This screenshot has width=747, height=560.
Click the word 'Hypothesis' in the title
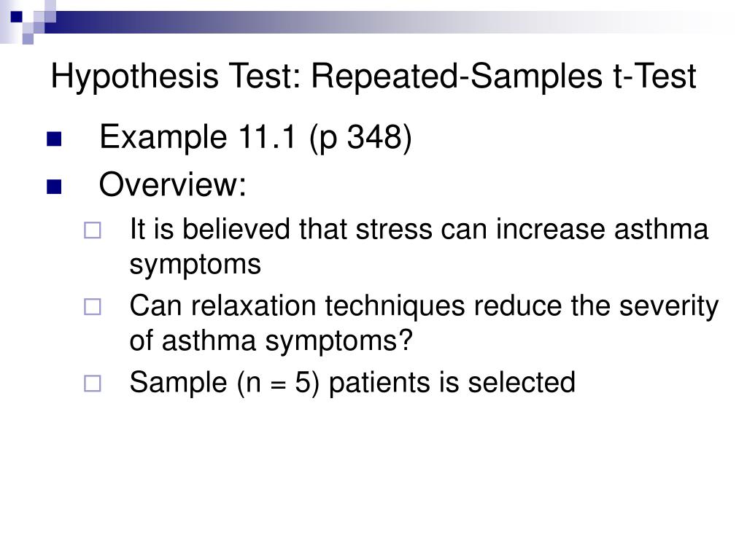(x=135, y=77)
